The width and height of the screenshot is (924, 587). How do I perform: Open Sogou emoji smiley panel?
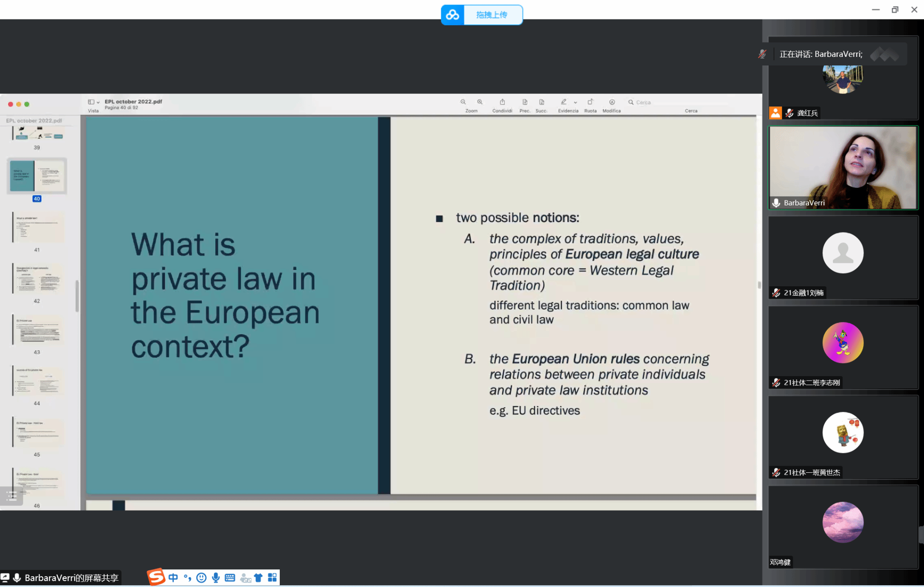201,578
